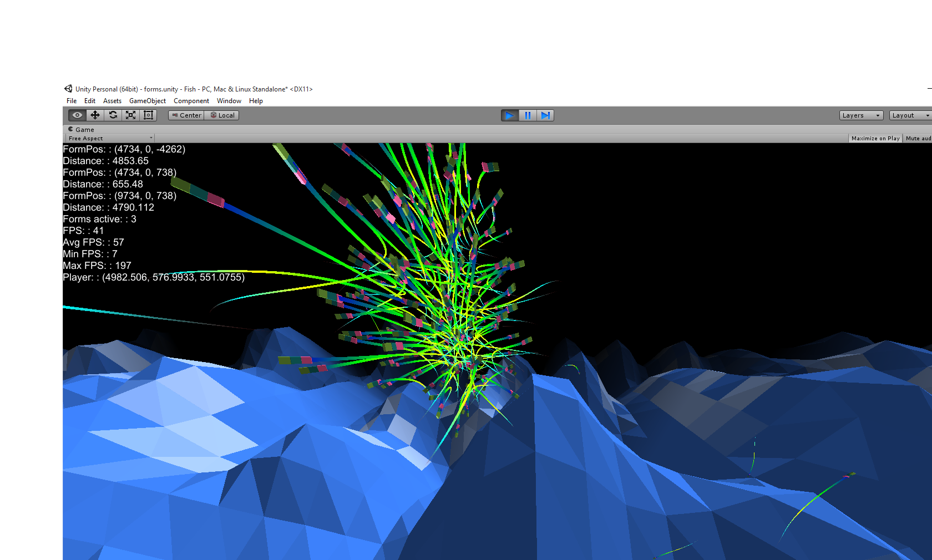Select the Move tool
The image size is (932, 560).
[95, 115]
